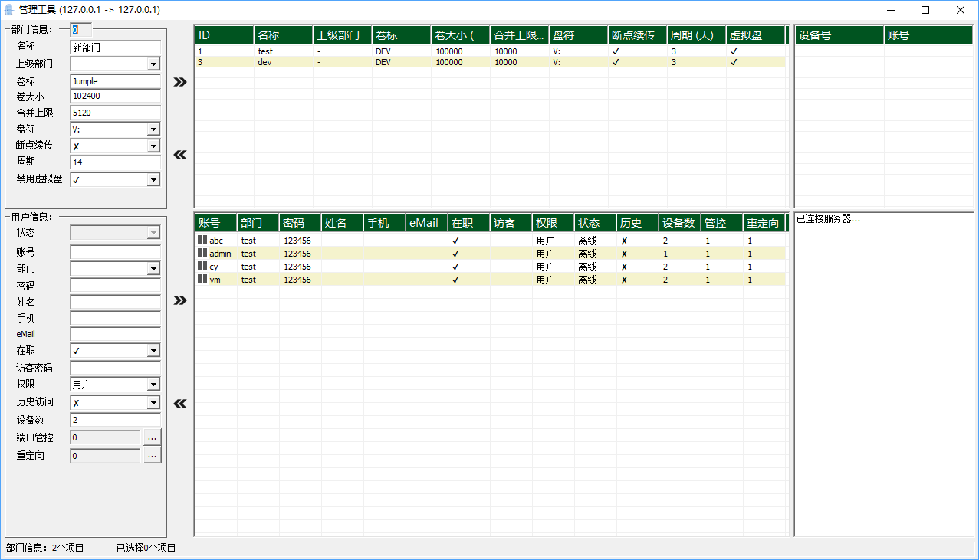
Task: Click the status icon beside account admin
Action: [x=202, y=254]
